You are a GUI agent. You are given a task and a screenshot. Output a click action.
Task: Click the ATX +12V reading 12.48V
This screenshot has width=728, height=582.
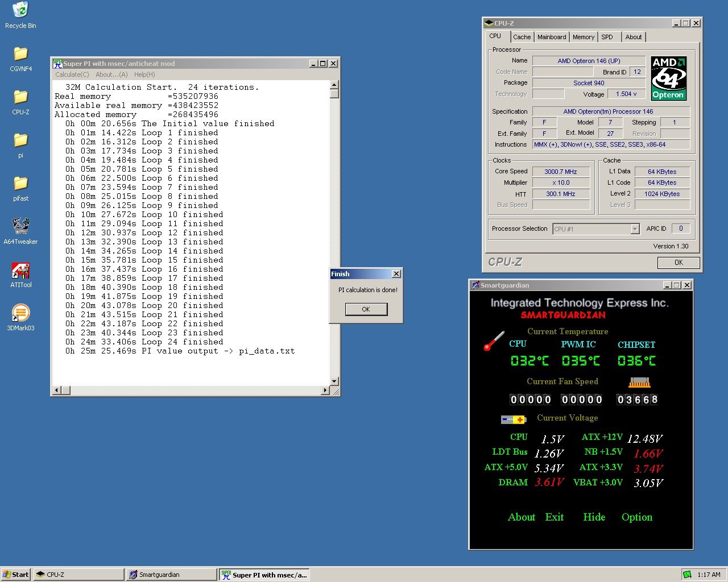click(x=645, y=439)
